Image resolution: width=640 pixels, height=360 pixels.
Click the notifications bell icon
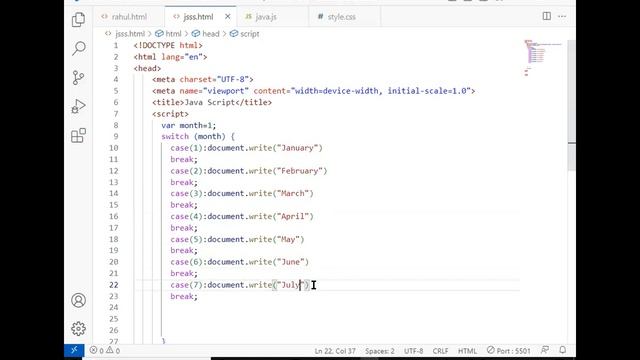[x=563, y=350]
